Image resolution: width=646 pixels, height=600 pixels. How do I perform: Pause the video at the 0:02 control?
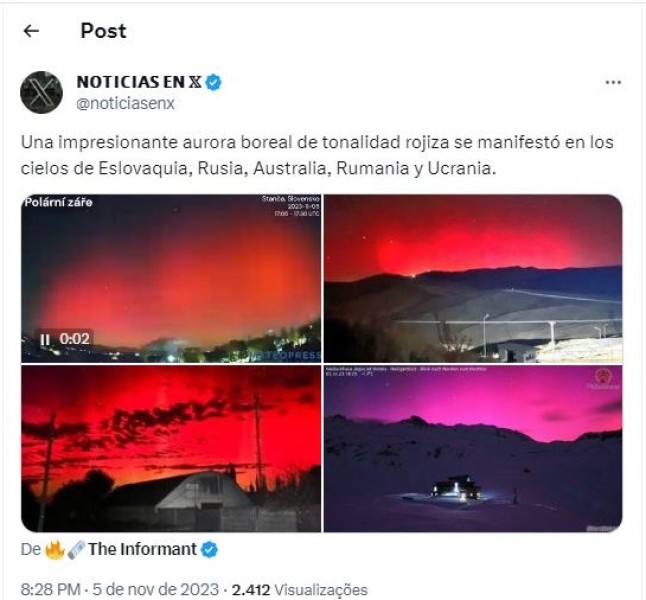coord(44,340)
